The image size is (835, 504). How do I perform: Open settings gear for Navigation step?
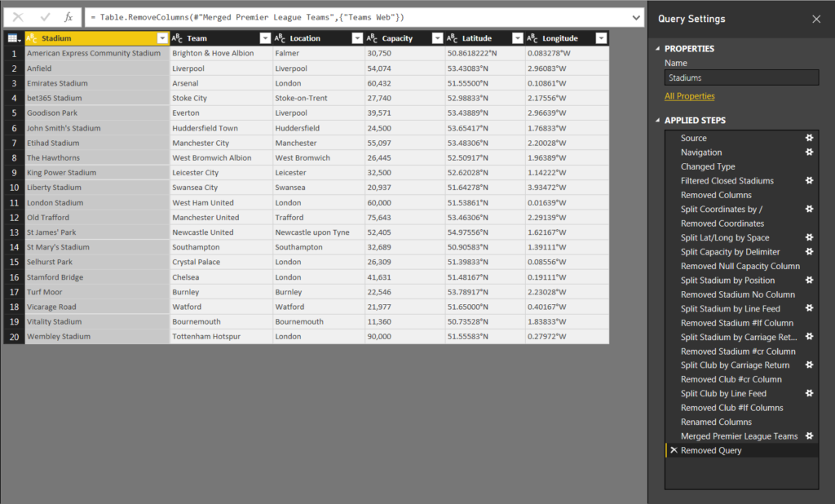pyautogui.click(x=810, y=152)
